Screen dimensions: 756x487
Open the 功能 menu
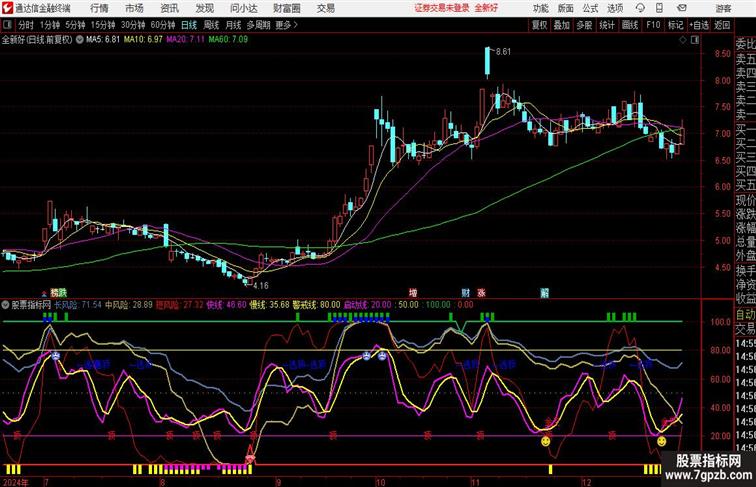(541, 8)
